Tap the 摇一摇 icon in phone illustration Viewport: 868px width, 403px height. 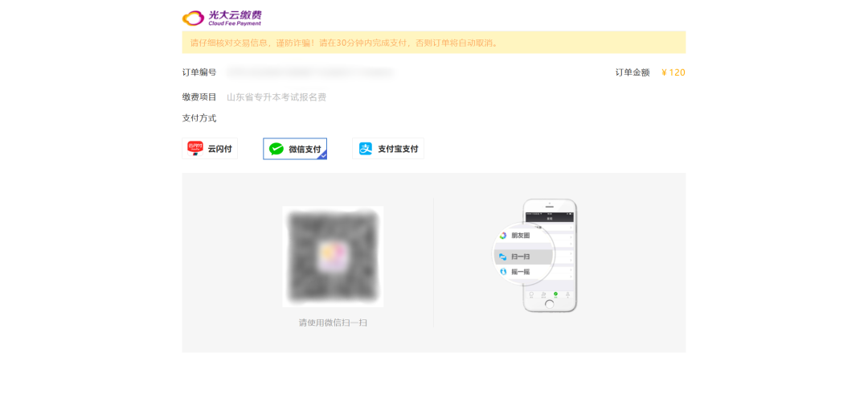(x=503, y=272)
